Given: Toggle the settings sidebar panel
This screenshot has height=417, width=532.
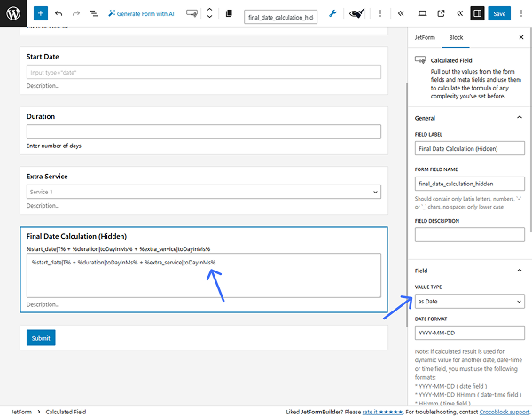Looking at the screenshot, I should (x=477, y=13).
